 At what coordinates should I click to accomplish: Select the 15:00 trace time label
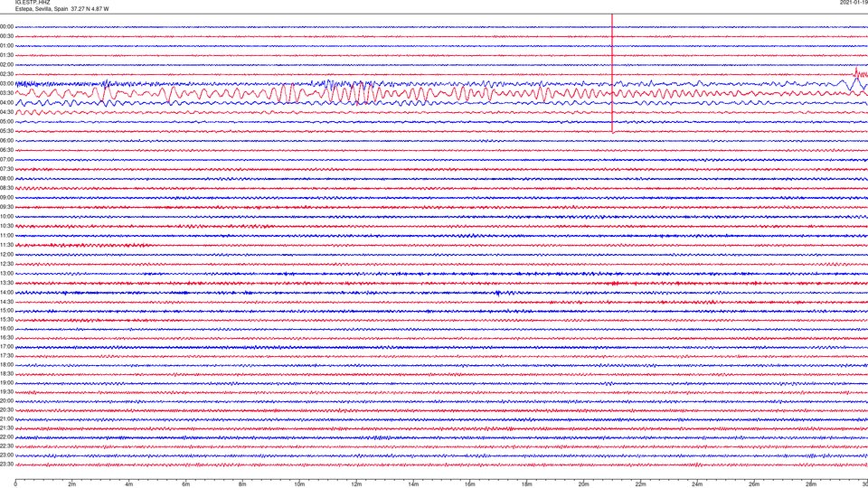6,310
